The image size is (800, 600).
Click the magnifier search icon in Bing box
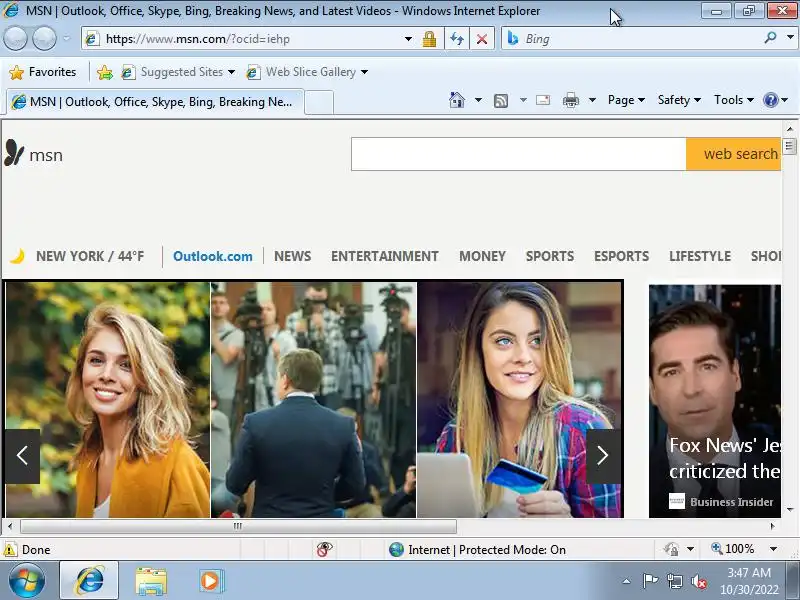(x=770, y=38)
